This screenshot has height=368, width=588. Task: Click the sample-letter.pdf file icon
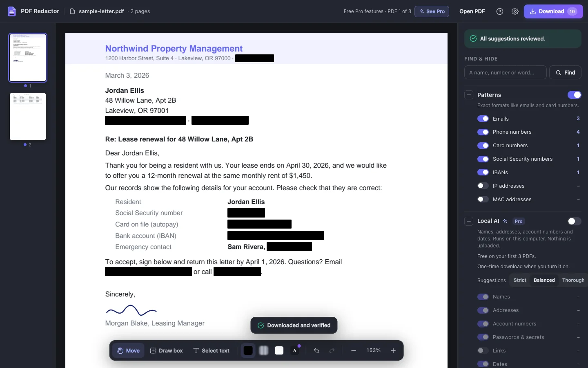pos(72,11)
